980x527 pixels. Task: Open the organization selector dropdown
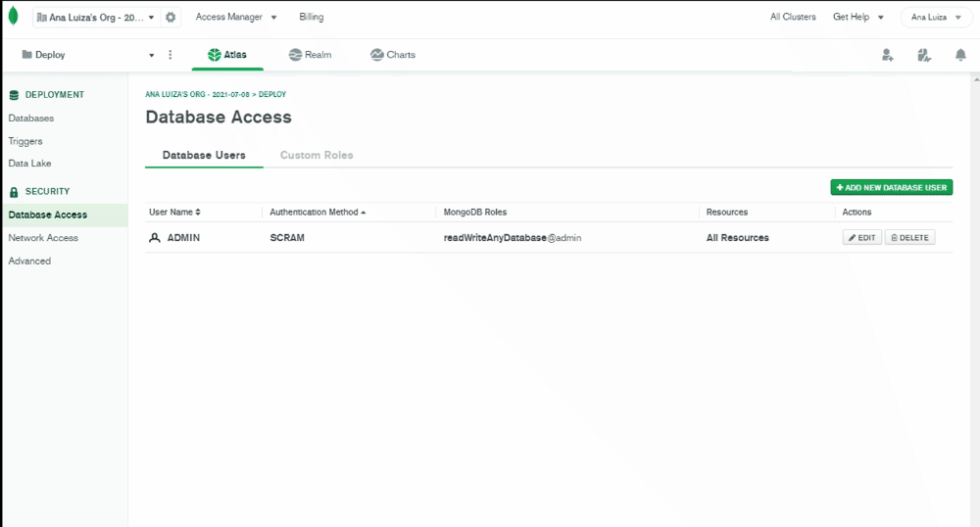pos(95,18)
